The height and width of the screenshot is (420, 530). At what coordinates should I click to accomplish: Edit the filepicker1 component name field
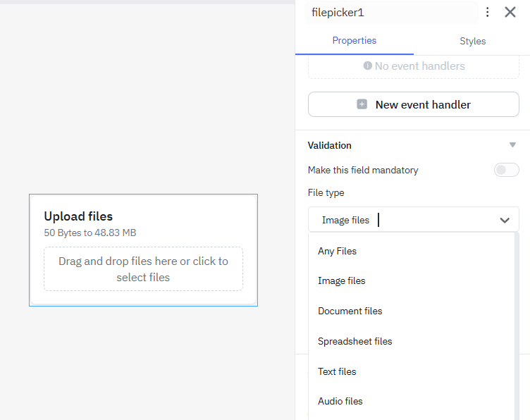click(391, 12)
